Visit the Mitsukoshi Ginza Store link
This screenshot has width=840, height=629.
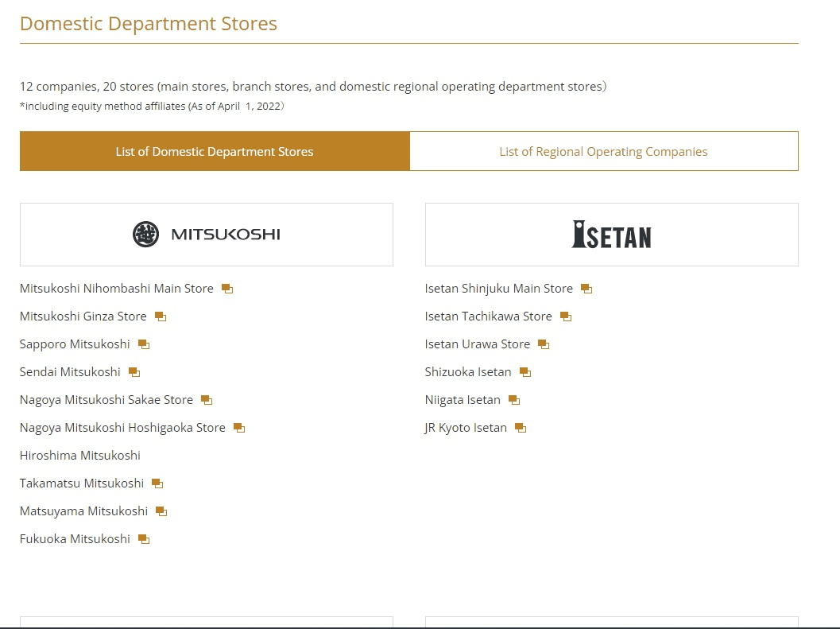[83, 316]
